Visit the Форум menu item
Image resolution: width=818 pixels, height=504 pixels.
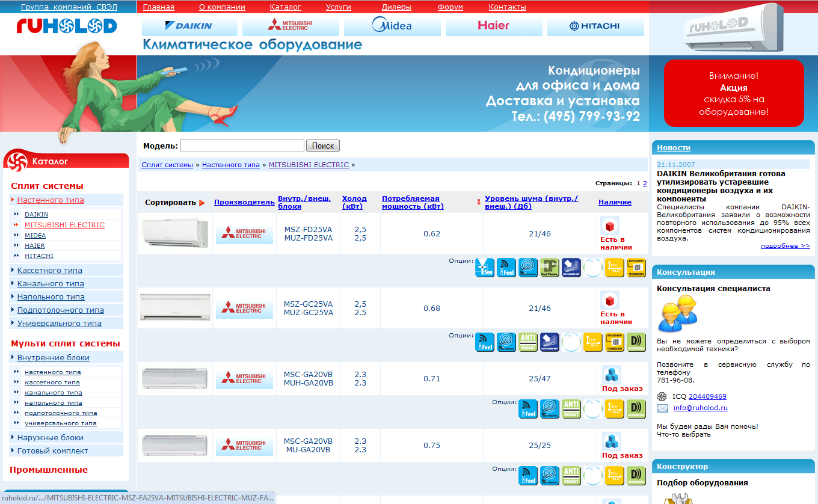451,7
